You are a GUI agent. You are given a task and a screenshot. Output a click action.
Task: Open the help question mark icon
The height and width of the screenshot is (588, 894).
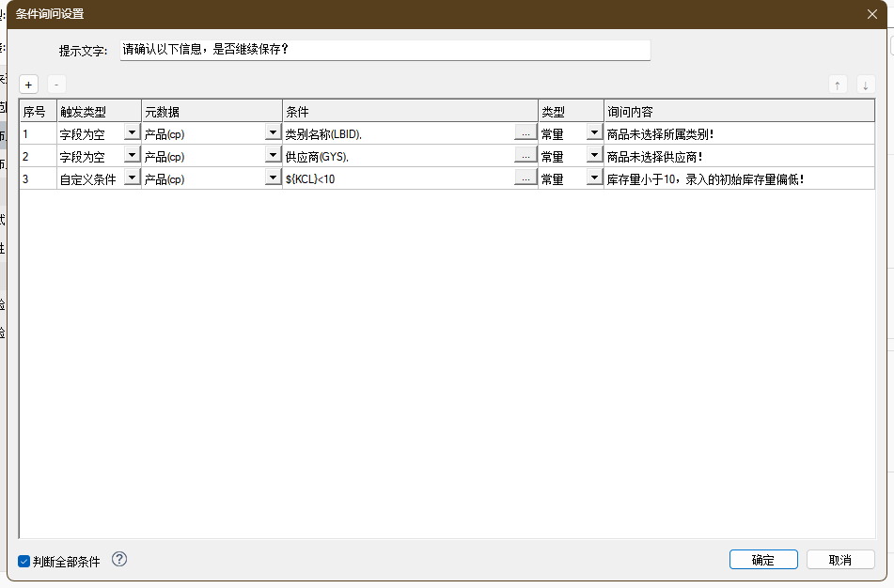tap(119, 559)
